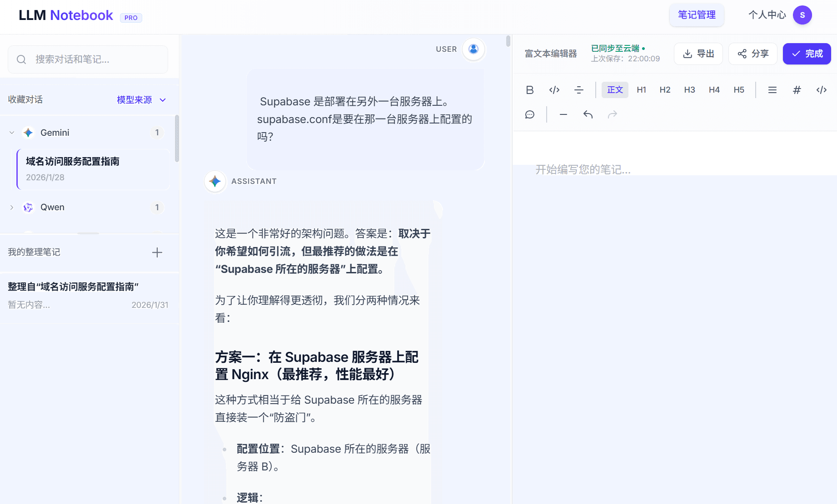Screen dimensions: 837x504
Task: Collapse the Gemini conversation group
Action: pos(11,132)
